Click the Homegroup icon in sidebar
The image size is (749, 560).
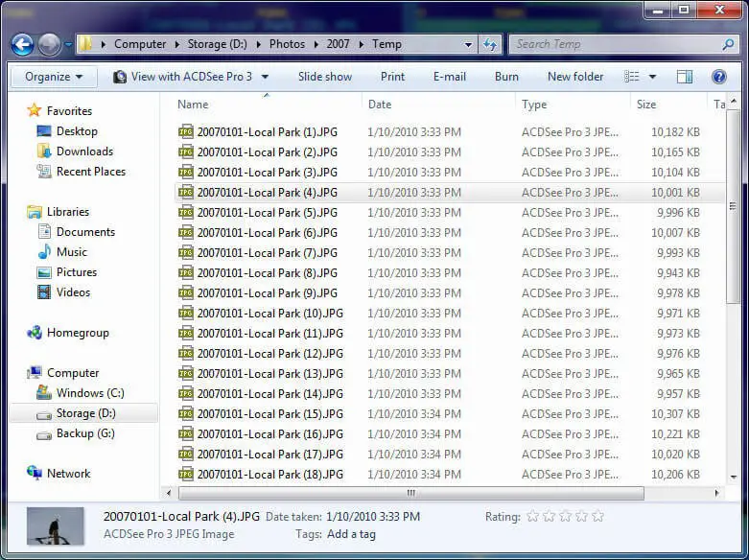click(35, 333)
